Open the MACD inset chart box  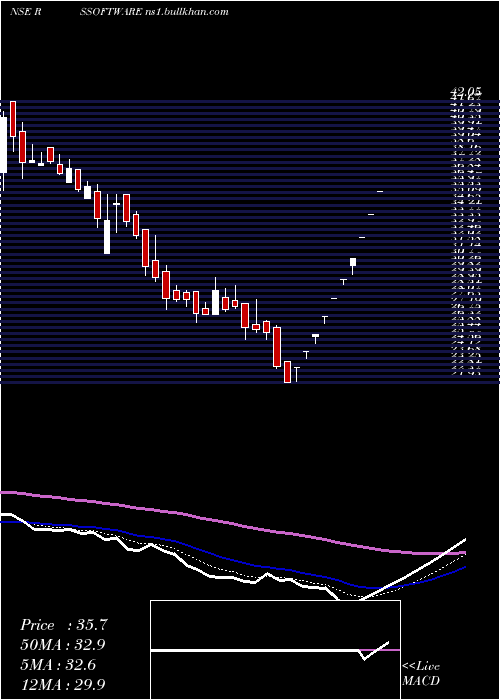pyautogui.click(x=275, y=650)
